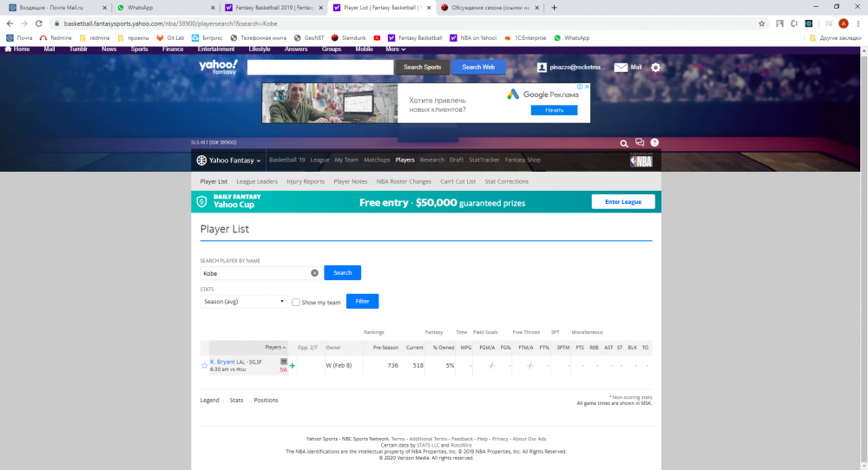Image resolution: width=868 pixels, height=470 pixels.
Task: Sort by the Players column header
Action: 275,347
